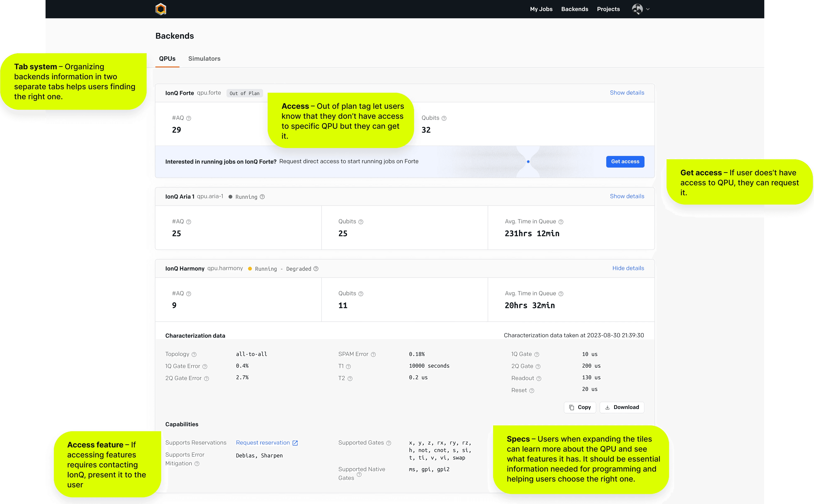Open Projects in the top navigation
The height and width of the screenshot is (504, 814).
608,9
